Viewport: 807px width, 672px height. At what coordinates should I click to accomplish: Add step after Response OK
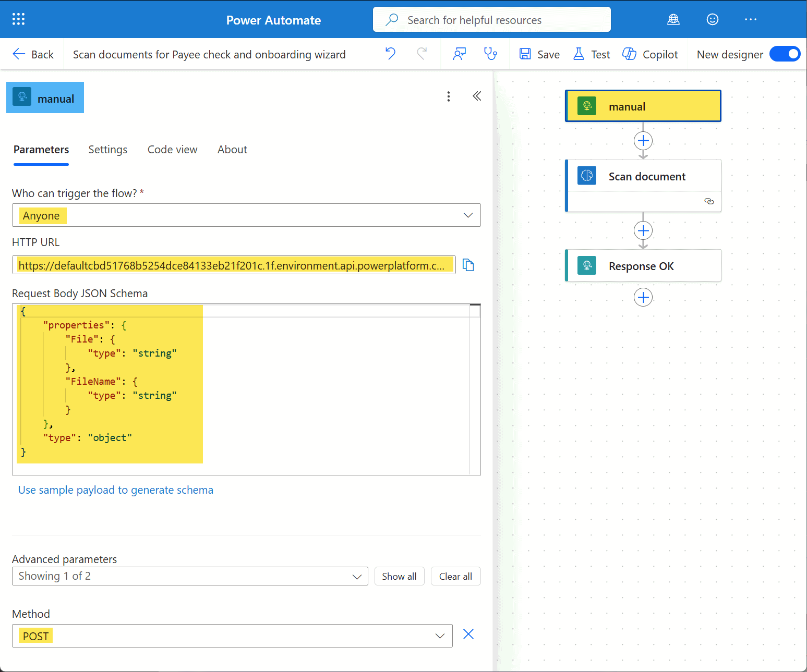(x=643, y=297)
